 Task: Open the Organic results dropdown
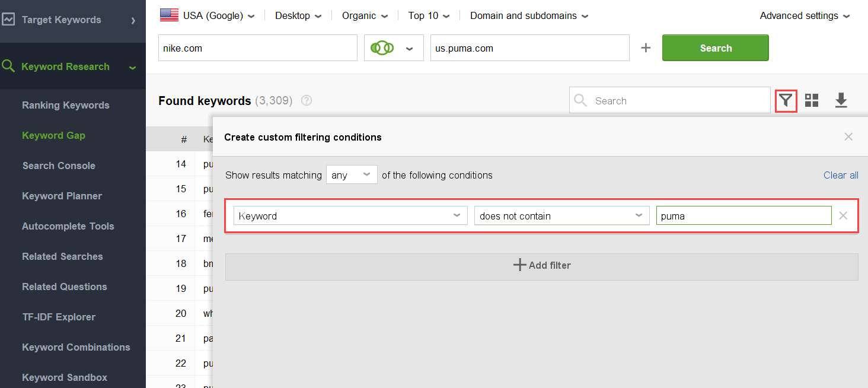point(365,16)
